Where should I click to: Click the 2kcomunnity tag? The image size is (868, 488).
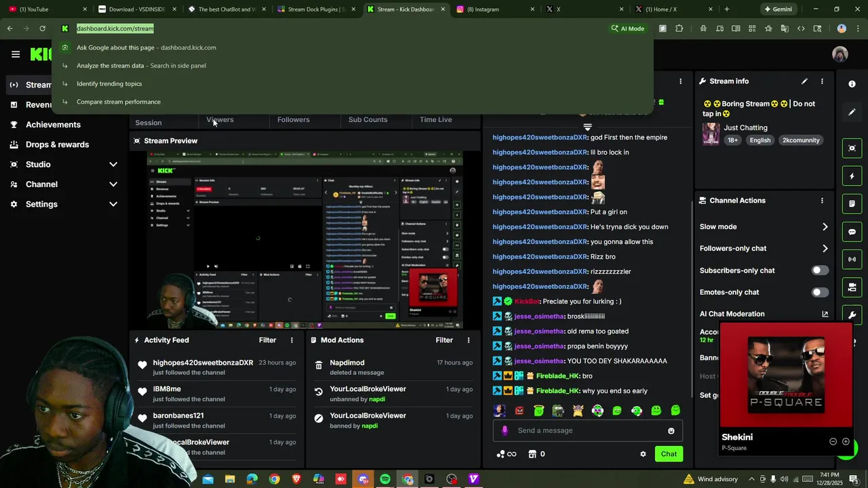coord(801,140)
